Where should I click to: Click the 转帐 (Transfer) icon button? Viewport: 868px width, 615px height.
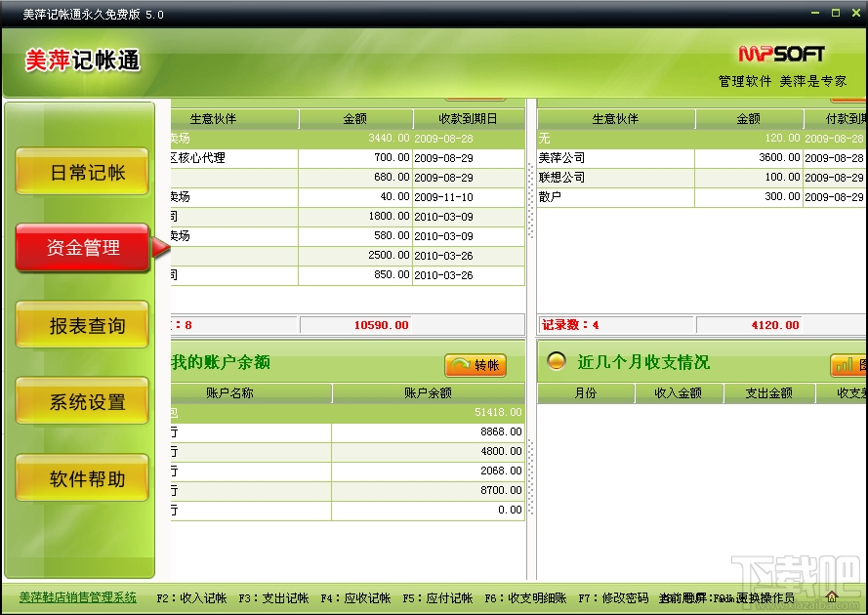click(475, 363)
